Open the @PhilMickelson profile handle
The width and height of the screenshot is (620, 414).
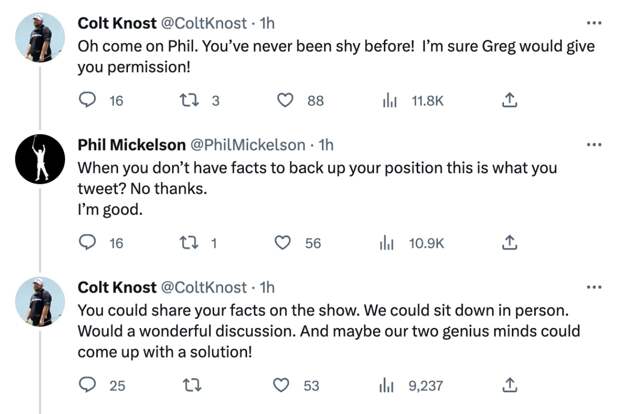(248, 145)
